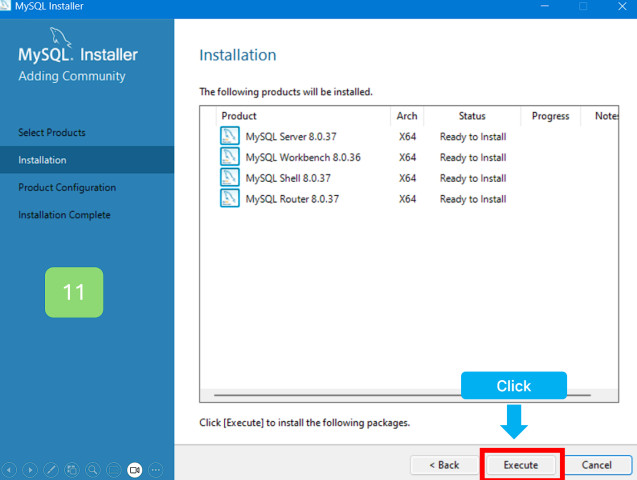Click X64 arch value for MySQL Router
637x480 pixels.
[x=407, y=199]
